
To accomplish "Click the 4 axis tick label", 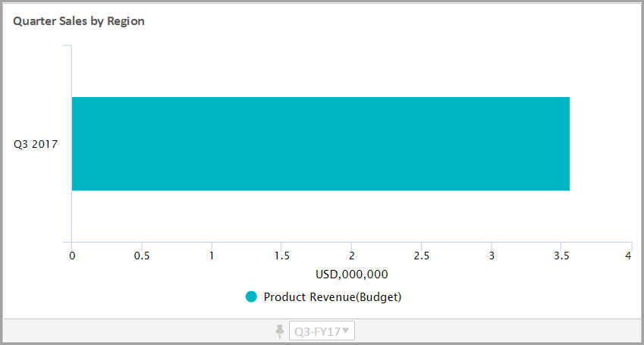I will tap(628, 256).
